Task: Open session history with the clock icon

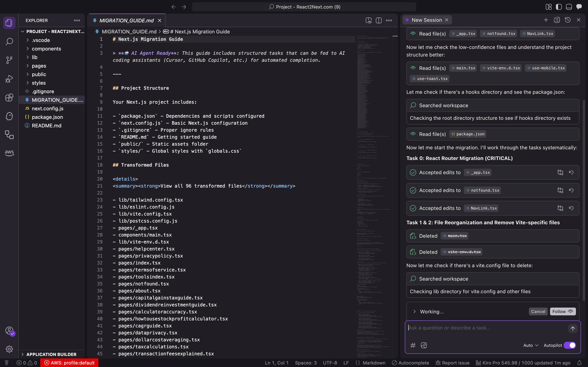Action: (x=568, y=20)
